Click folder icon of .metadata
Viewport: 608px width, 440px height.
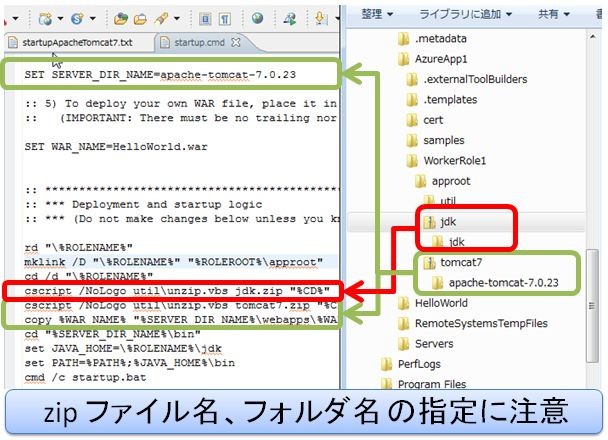click(404, 39)
